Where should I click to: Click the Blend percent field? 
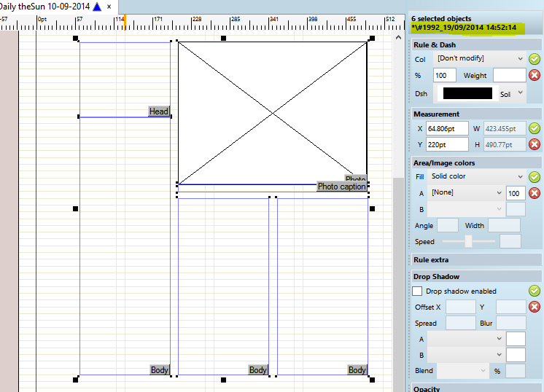516,371
